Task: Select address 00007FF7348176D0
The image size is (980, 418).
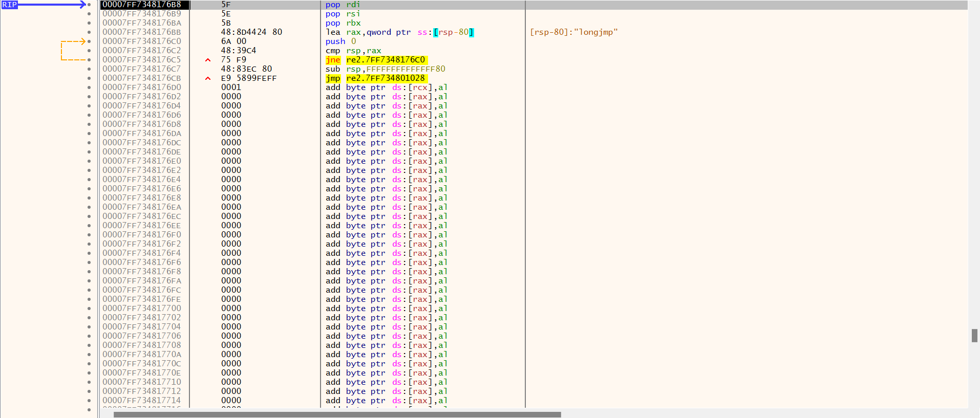Action: (x=142, y=87)
